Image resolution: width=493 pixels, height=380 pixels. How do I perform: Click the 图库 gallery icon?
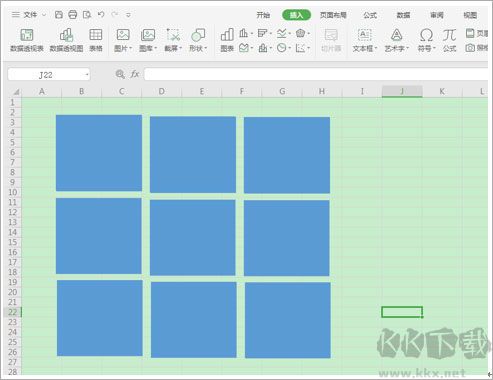point(148,35)
